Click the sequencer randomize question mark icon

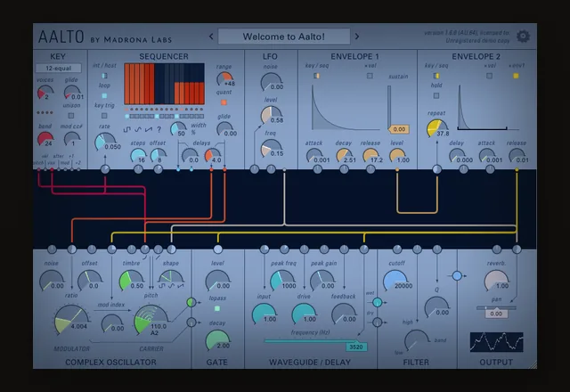[x=159, y=129]
